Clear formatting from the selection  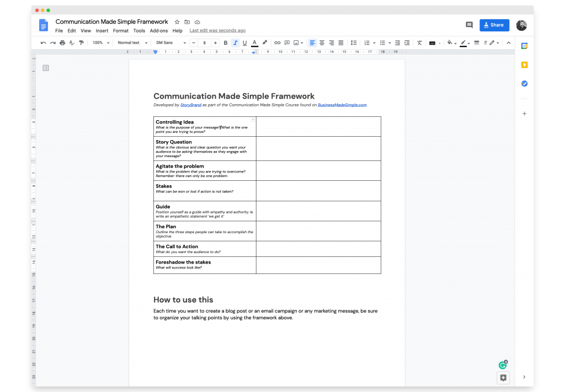point(419,43)
